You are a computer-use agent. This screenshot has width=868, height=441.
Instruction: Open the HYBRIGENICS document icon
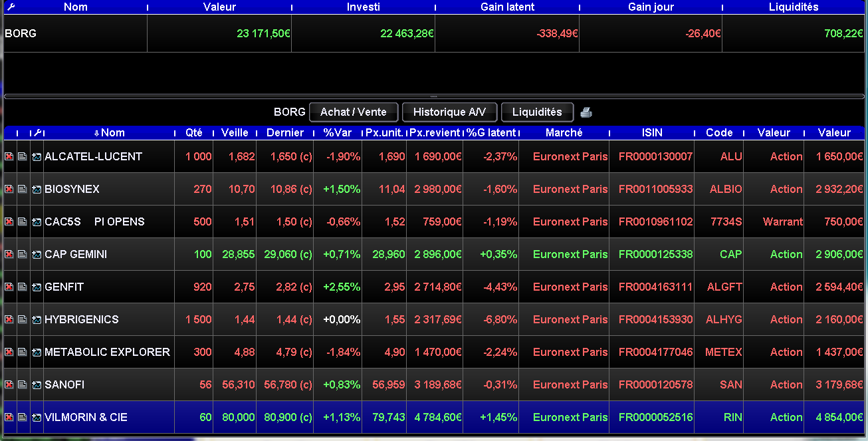(23, 319)
